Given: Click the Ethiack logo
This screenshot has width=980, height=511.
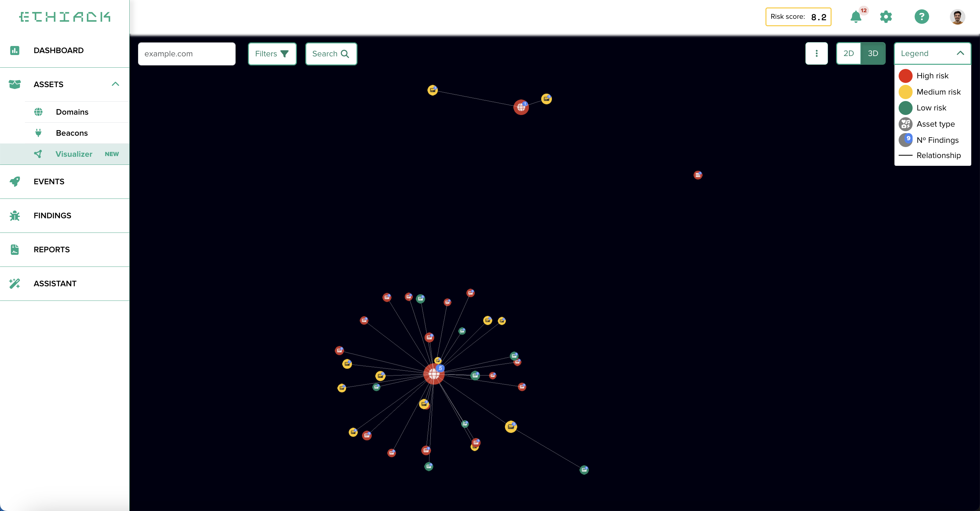Looking at the screenshot, I should [x=65, y=17].
